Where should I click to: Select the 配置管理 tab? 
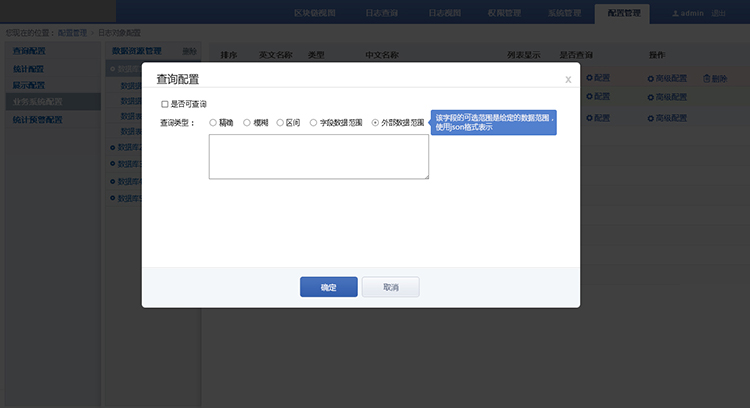(x=624, y=13)
